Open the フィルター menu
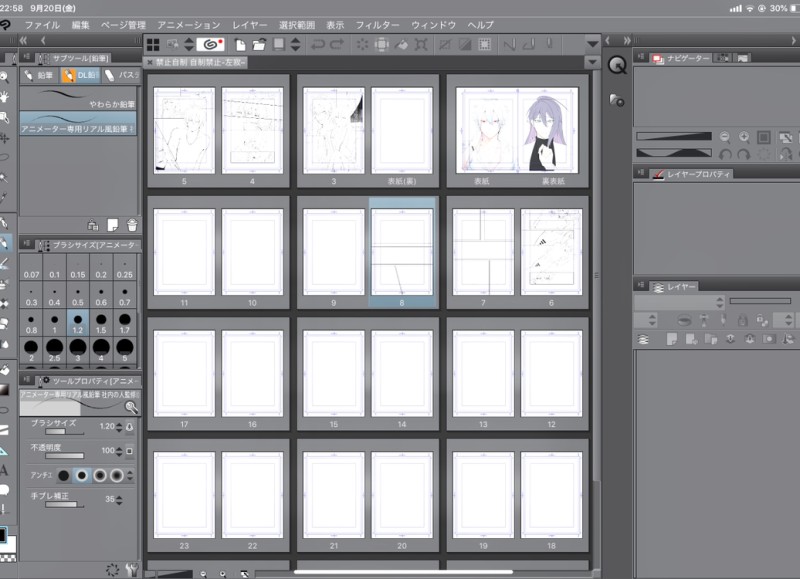Viewport: 800px width, 579px height. coord(378,25)
